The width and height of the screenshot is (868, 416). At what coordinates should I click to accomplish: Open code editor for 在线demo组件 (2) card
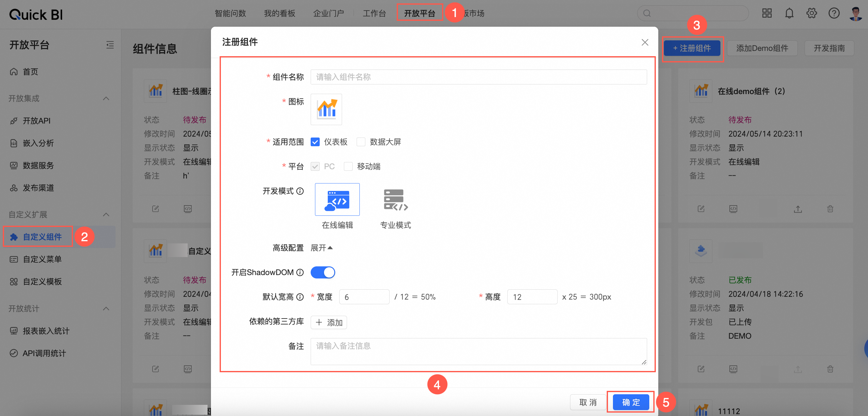tap(733, 209)
